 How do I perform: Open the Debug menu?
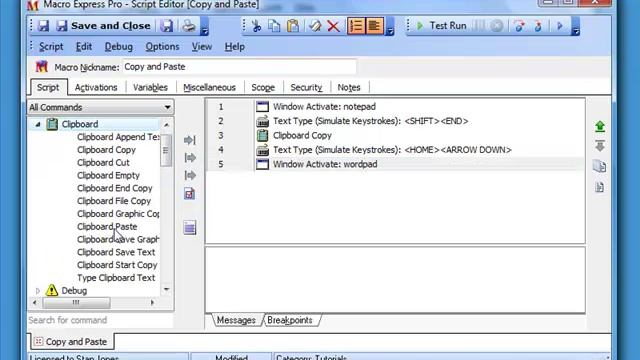click(118, 47)
